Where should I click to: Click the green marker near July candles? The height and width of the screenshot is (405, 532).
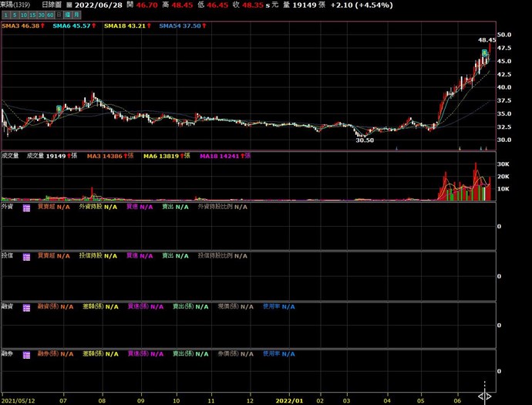[59, 108]
